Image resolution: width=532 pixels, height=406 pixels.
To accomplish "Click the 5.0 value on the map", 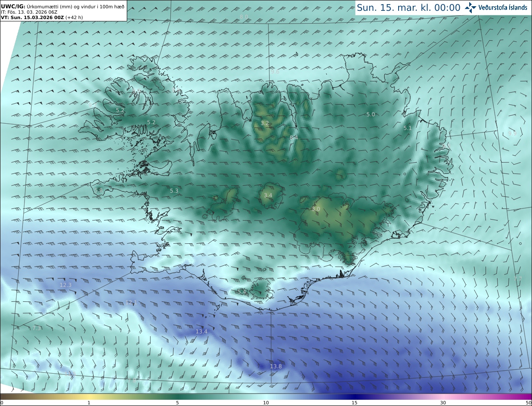I will pyautogui.click(x=371, y=114).
